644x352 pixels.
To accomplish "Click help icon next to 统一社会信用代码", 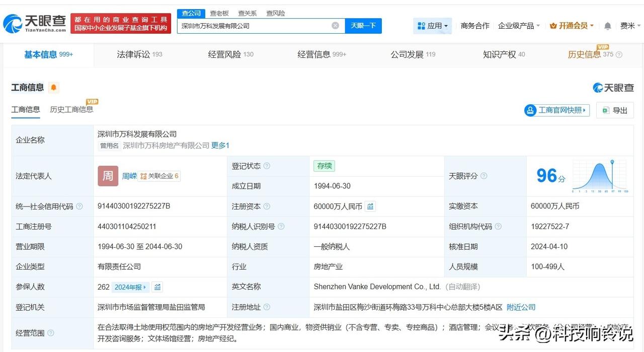I will (x=79, y=206).
